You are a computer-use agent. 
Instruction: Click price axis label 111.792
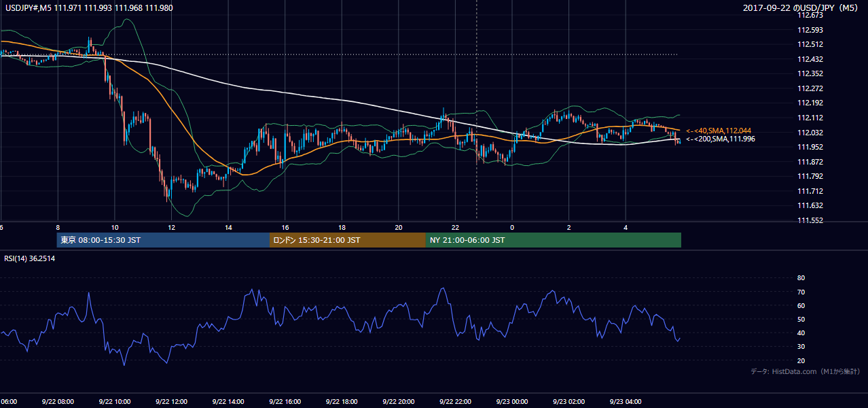(x=810, y=176)
